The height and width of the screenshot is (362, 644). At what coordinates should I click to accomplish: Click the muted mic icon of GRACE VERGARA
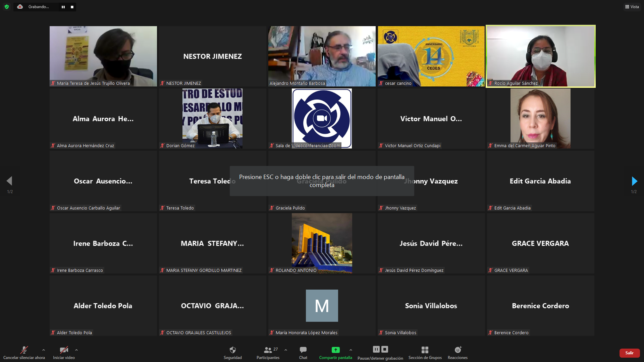490,270
